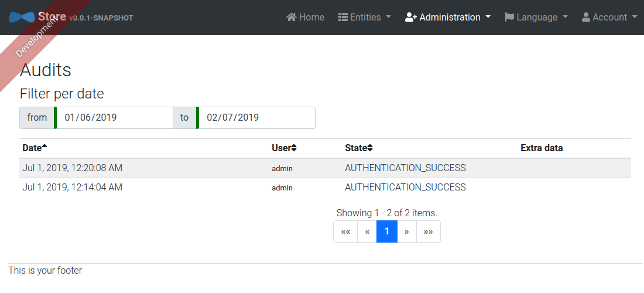Viewport: 644px width, 293px height.
Task: Click admin in the 12:14:04 AM row
Action: [x=282, y=188]
